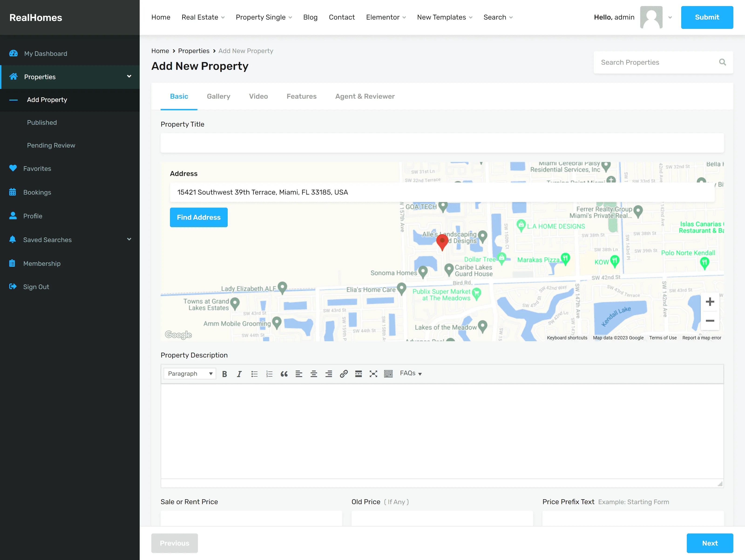This screenshot has height=560, width=745.
Task: Expand the Property Single menu
Action: [x=264, y=17]
